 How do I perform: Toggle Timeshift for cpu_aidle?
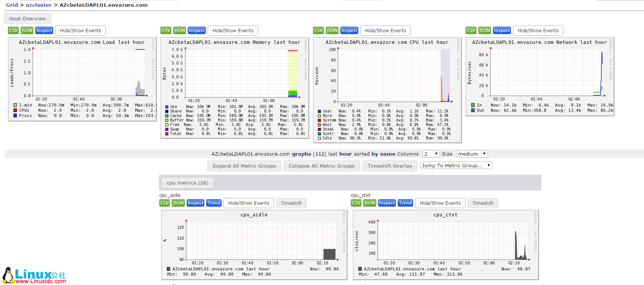click(x=291, y=203)
